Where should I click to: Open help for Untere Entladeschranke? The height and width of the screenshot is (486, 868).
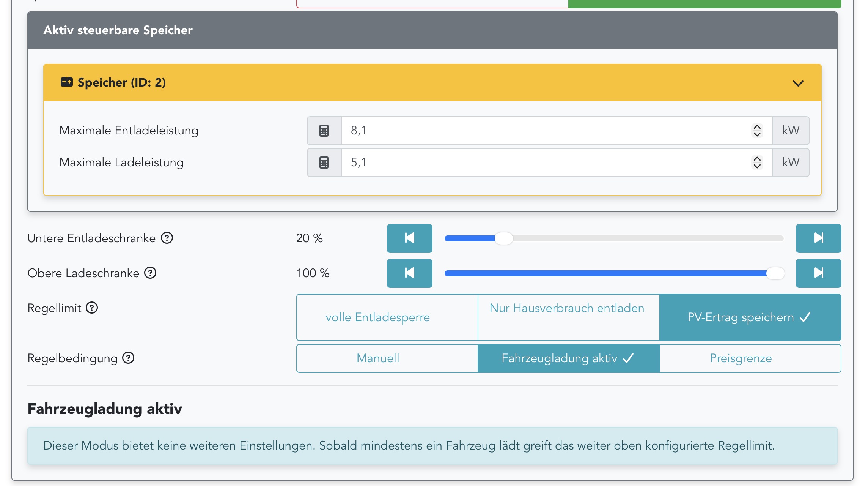167,238
